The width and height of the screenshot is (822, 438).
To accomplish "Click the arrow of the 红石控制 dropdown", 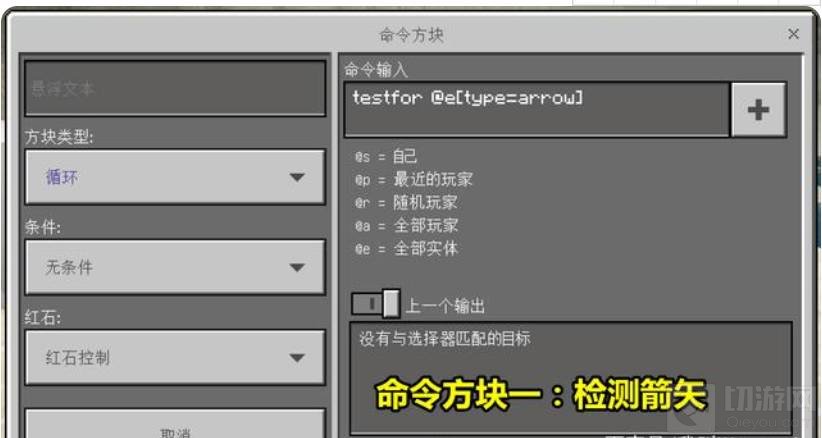I will 297,358.
